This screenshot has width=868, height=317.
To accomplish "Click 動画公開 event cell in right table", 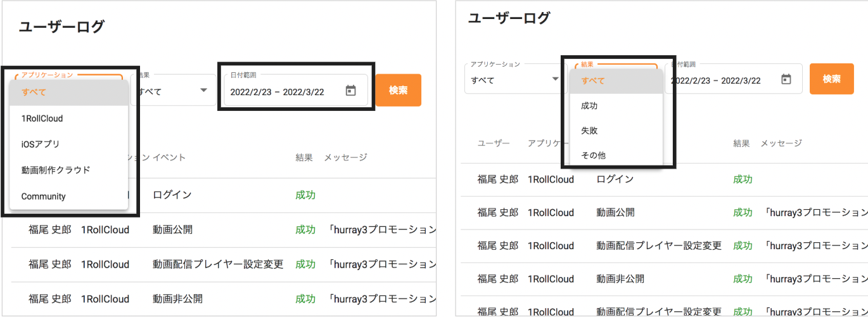I will click(x=616, y=212).
